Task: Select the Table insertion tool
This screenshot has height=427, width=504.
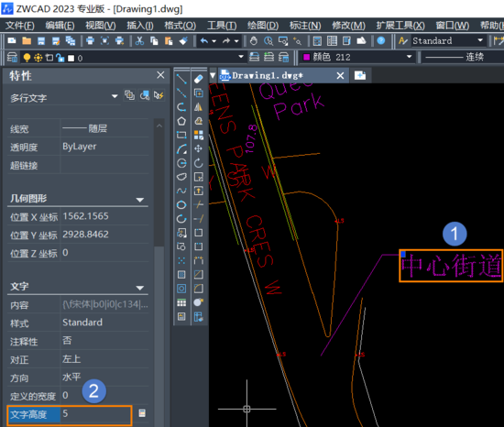Action: [x=181, y=302]
